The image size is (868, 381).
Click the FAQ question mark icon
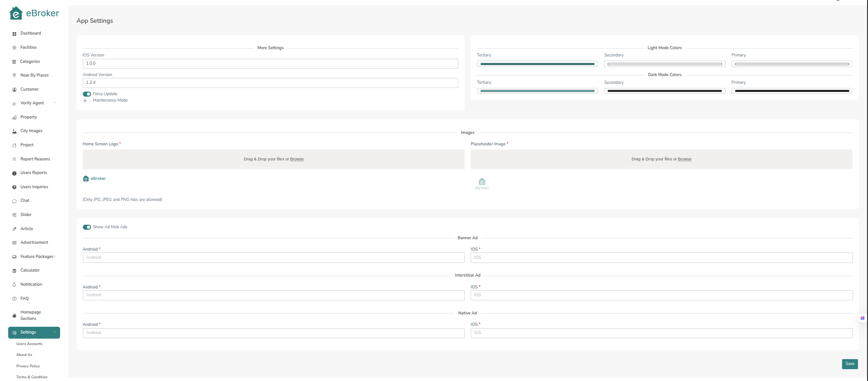tap(14, 299)
